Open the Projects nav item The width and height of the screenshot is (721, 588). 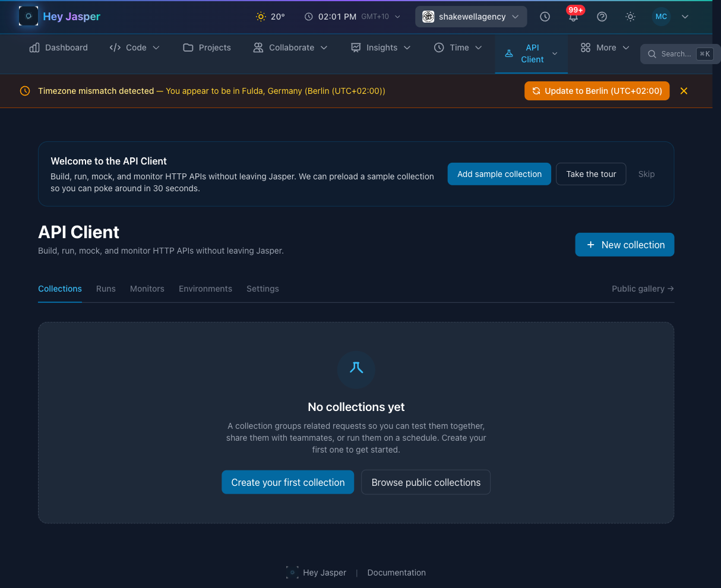[207, 48]
